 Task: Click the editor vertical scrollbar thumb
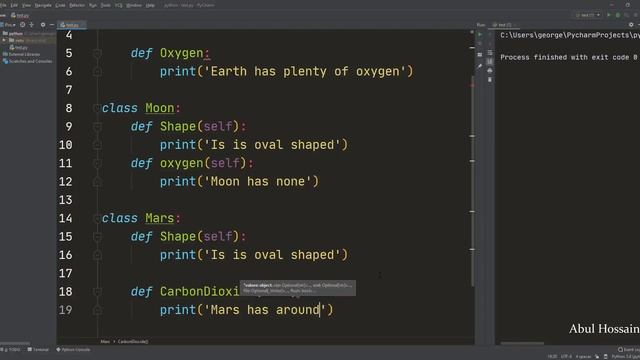coord(472,180)
